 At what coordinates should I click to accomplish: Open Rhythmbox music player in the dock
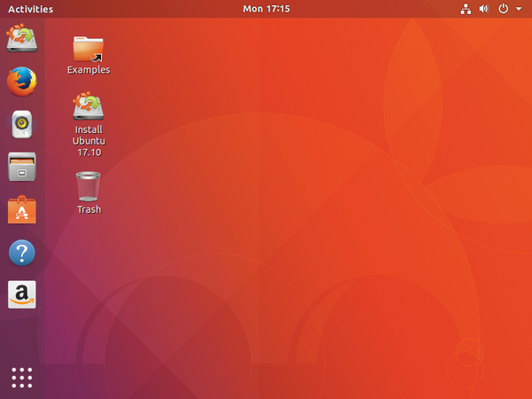click(21, 124)
